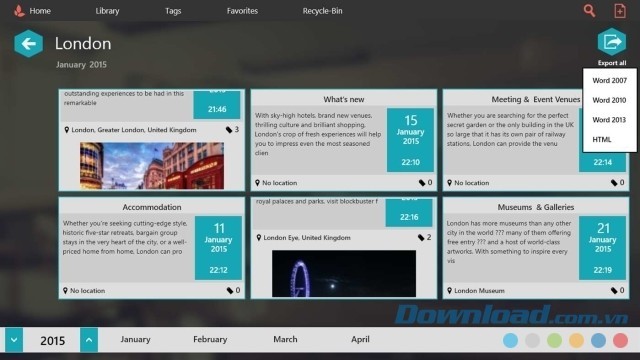Go to the Home tab
Screen dimensions: 640x360
[40, 11]
